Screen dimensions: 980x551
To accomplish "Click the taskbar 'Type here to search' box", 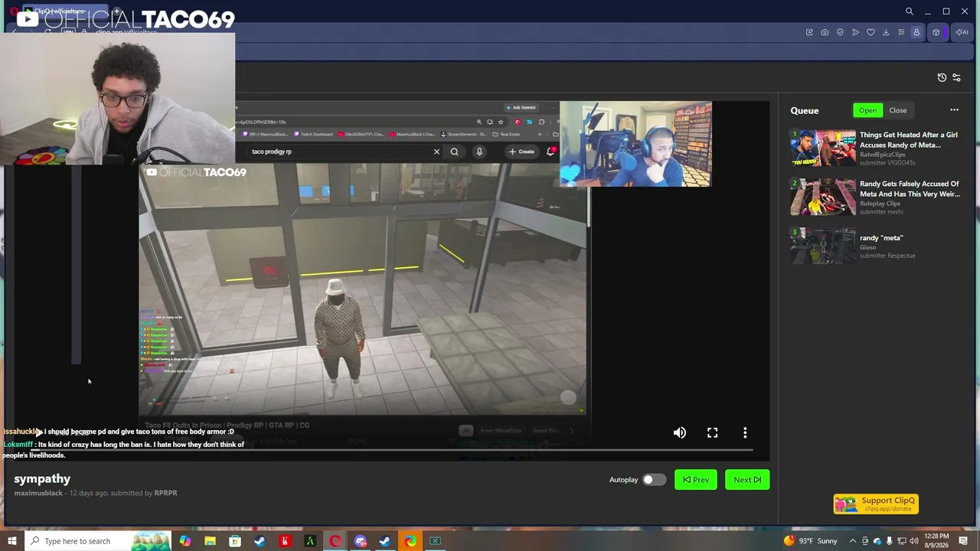I will tap(98, 541).
